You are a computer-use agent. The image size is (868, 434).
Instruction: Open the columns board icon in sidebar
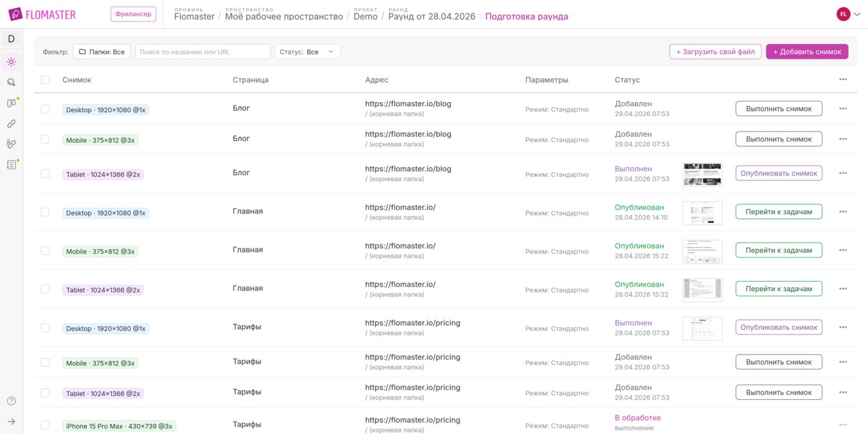(x=11, y=103)
